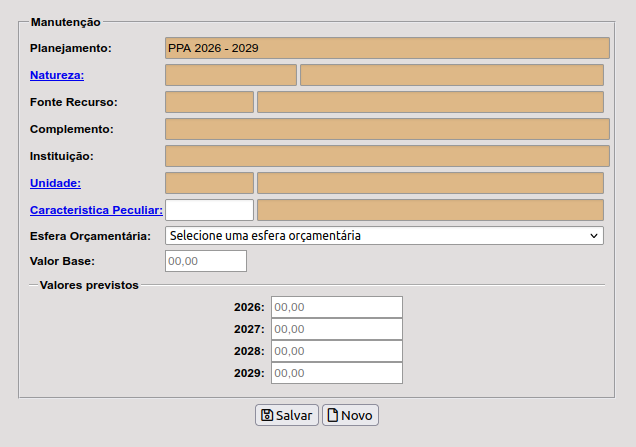The height and width of the screenshot is (447, 636).
Task: Click the Fonte Recurso code field
Action: point(209,102)
